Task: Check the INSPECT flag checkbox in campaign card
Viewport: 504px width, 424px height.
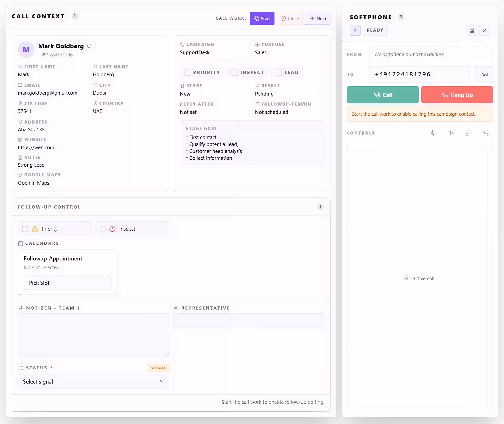Action: [235, 72]
